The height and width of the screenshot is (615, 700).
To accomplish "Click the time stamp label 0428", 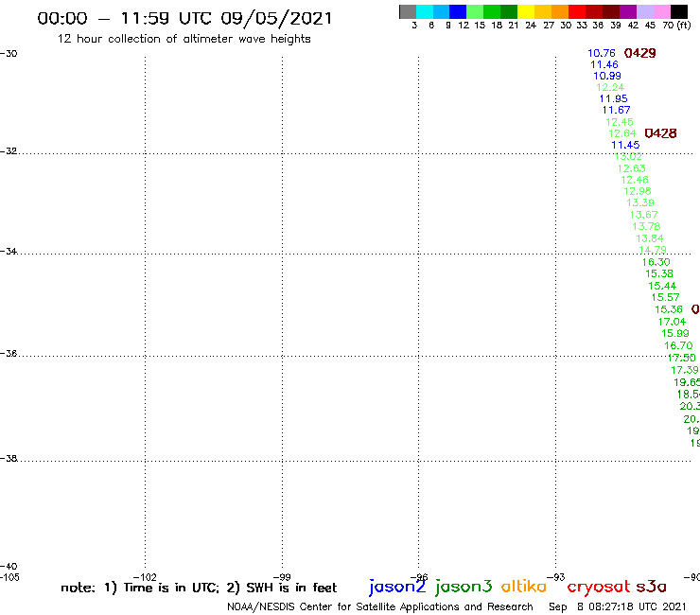I will (660, 133).
